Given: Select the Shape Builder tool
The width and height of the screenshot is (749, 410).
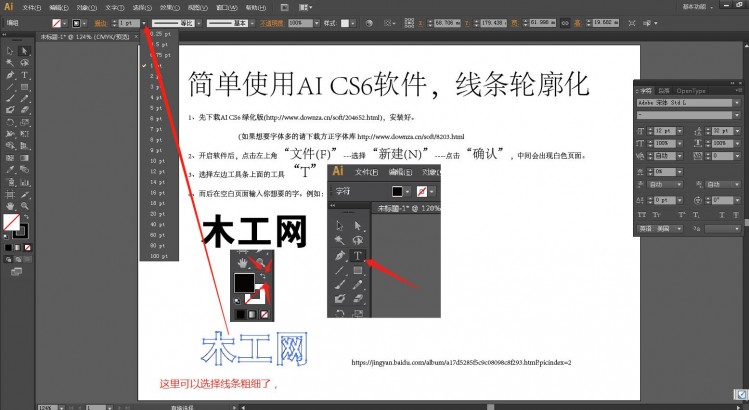Looking at the screenshot, I should click(10, 146).
